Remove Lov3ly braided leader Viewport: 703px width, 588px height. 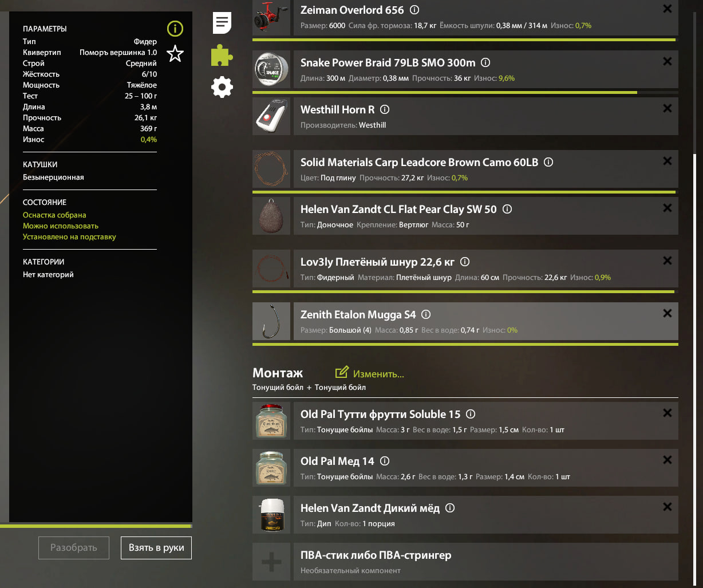(667, 261)
